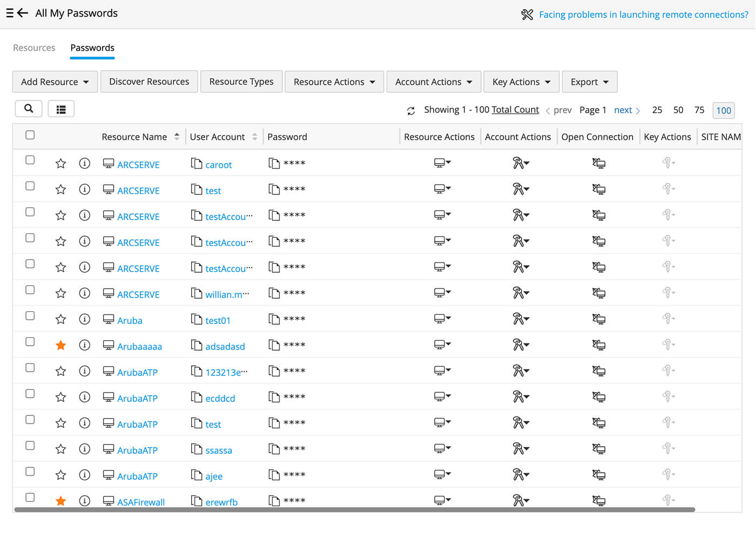This screenshot has width=756, height=537.
Task: Go to the prev page
Action: point(559,110)
